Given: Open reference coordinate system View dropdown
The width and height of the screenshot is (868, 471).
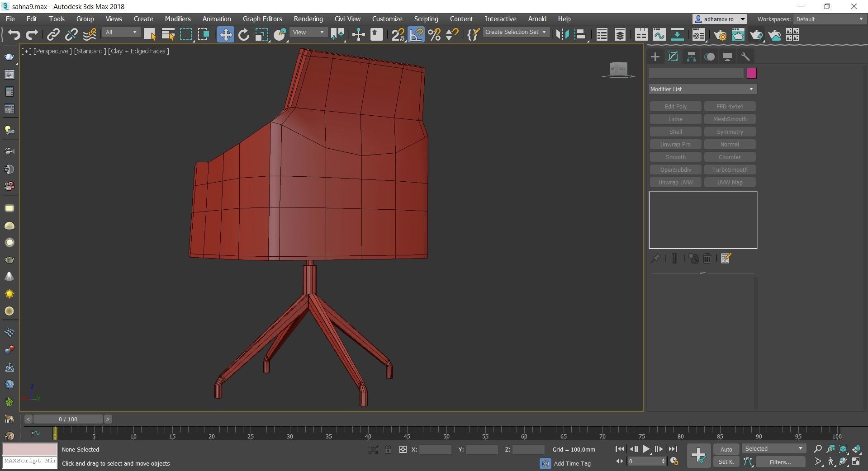Looking at the screenshot, I should (308, 33).
